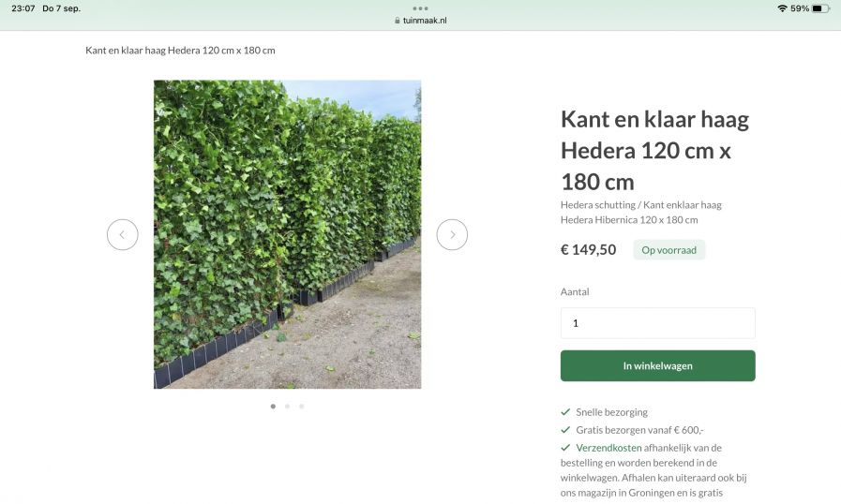
Task: Click the Op voorraad stock badge
Action: pyautogui.click(x=668, y=250)
